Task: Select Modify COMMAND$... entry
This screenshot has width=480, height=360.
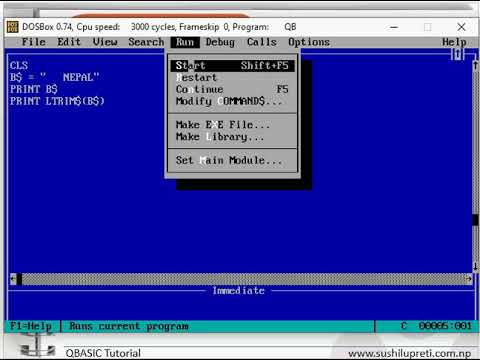Action: 232,101
